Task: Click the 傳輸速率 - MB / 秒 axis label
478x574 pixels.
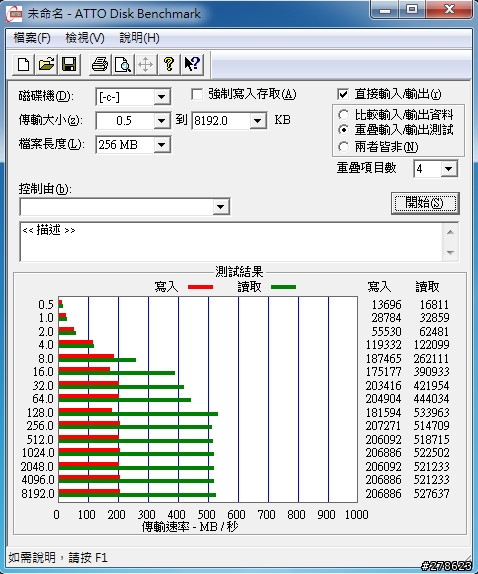Action: 190,527
